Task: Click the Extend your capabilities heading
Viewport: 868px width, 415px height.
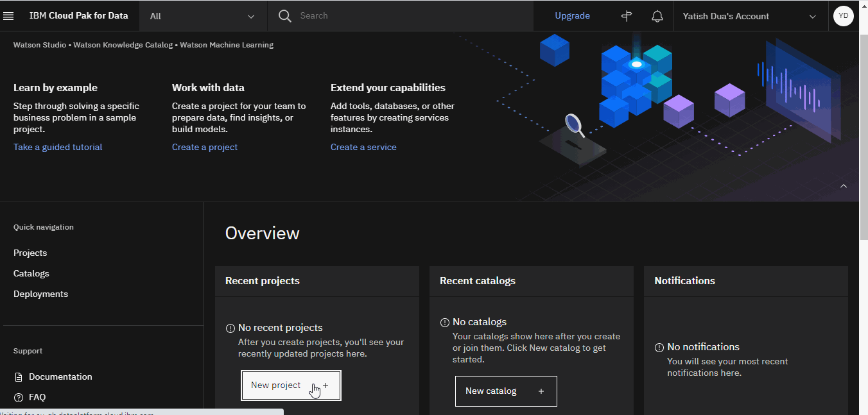Action: point(388,88)
